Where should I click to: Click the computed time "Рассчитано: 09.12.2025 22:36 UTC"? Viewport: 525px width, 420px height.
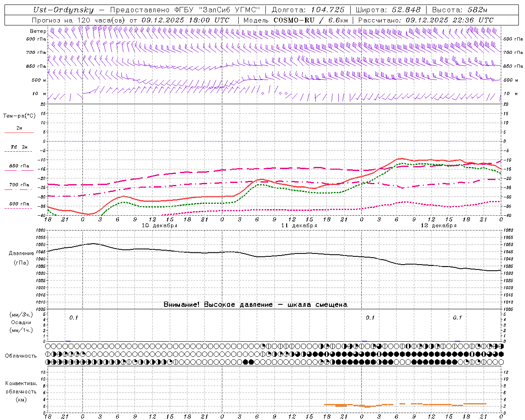(x=426, y=20)
